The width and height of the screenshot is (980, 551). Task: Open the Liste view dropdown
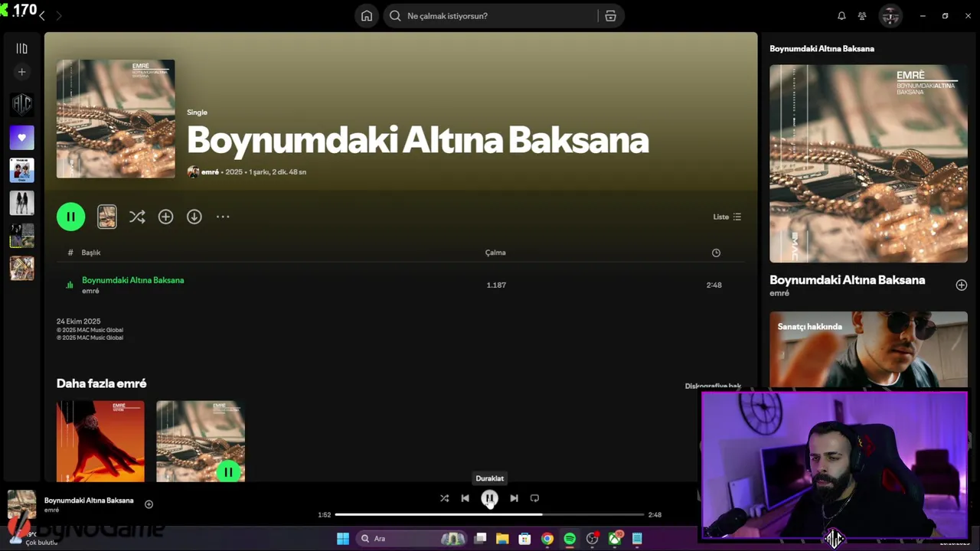[727, 217]
